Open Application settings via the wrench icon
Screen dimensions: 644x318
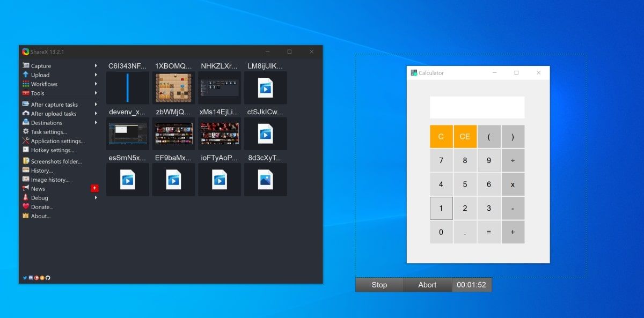coord(26,141)
